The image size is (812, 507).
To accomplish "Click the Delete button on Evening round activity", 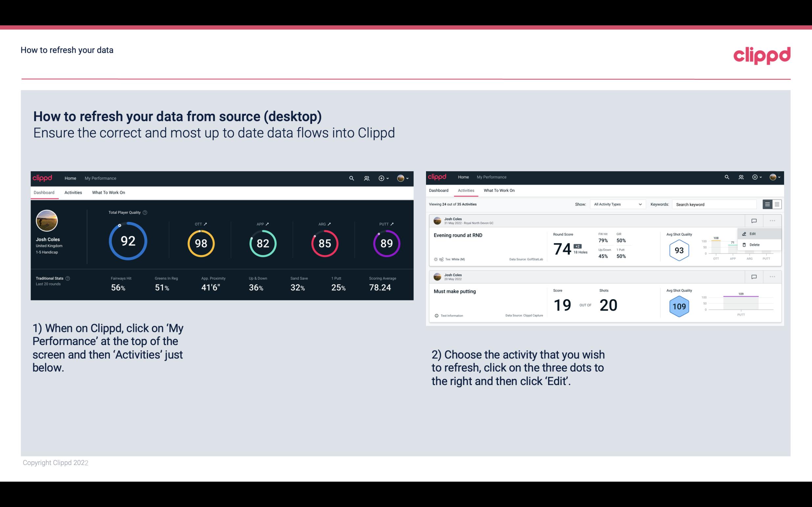I will pos(754,245).
